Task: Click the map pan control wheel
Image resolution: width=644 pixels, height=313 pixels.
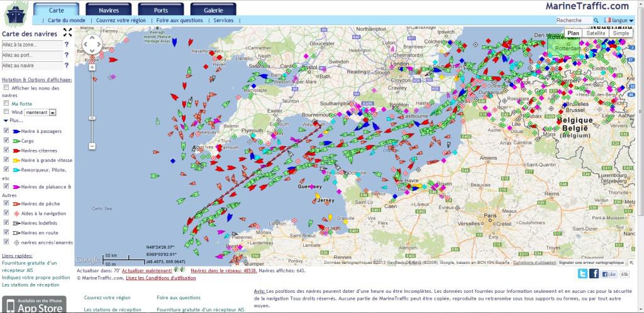Action: point(92,44)
